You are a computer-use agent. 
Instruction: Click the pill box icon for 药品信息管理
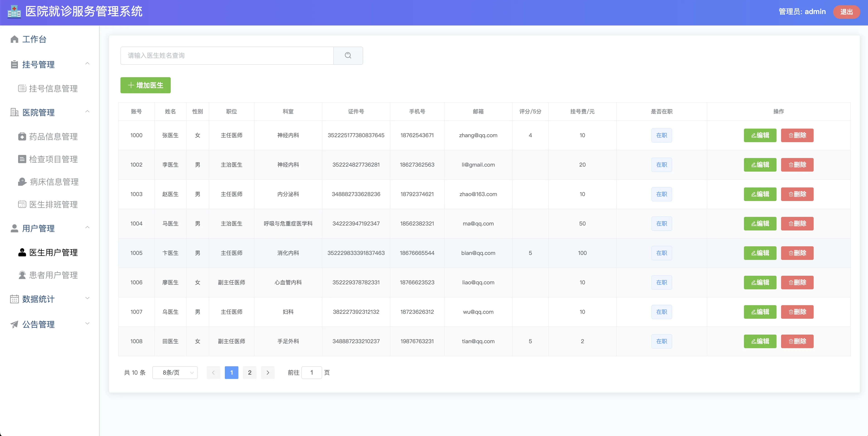pyautogui.click(x=22, y=137)
